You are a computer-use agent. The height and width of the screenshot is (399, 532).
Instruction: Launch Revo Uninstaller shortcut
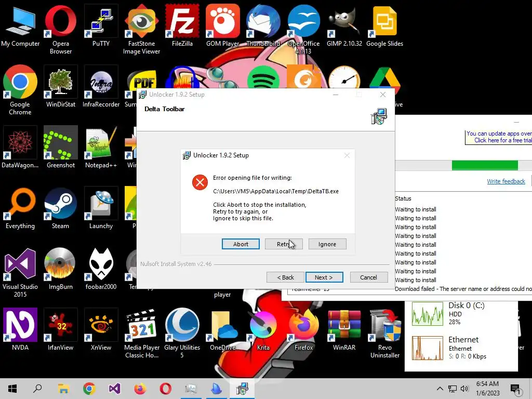pos(385,333)
